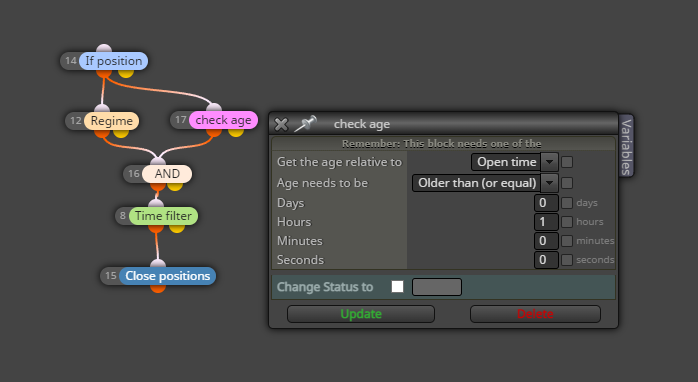Click input connector atop AND block

[x=158, y=161]
